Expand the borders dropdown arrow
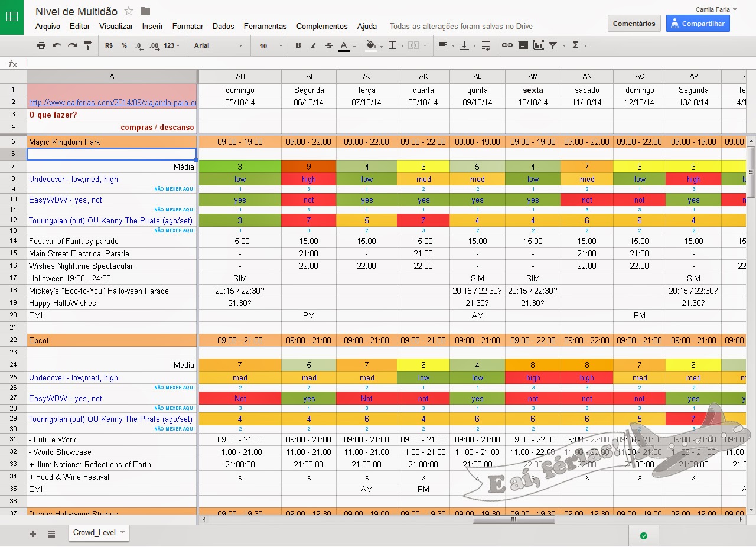The image size is (756, 547). pyautogui.click(x=403, y=46)
